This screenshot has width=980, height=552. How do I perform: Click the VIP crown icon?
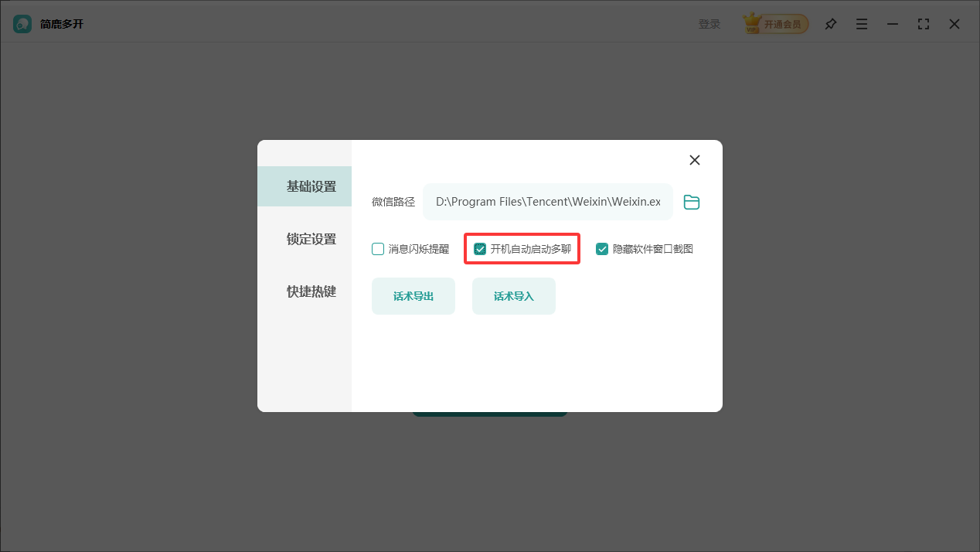753,23
